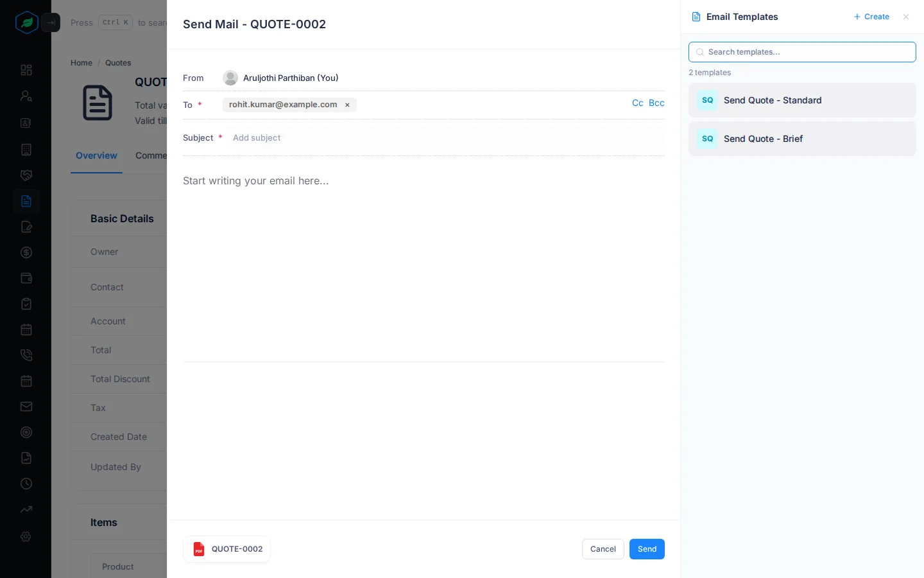Open the clipboard checkmark icon in sidebar
This screenshot has width=924, height=578.
coord(26,304)
